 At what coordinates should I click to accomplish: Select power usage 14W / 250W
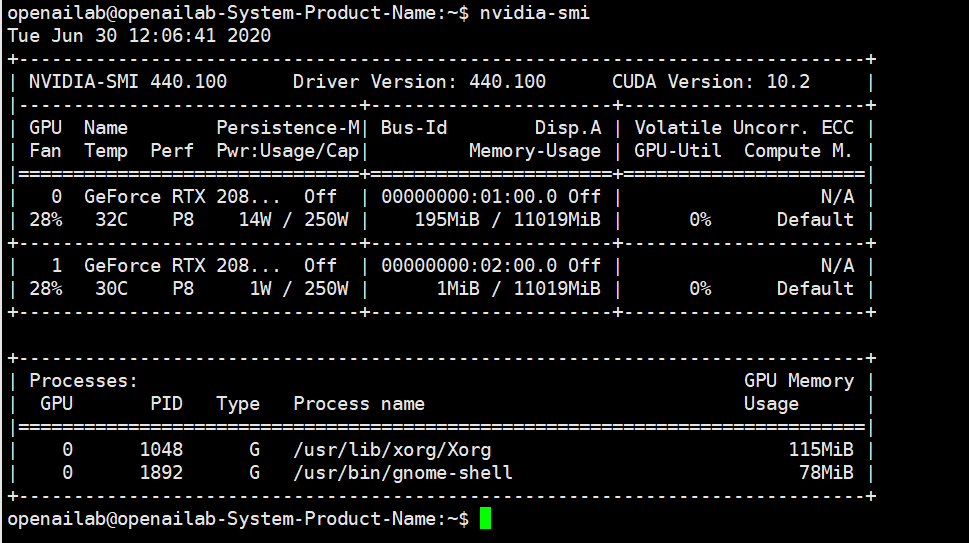[x=294, y=220]
